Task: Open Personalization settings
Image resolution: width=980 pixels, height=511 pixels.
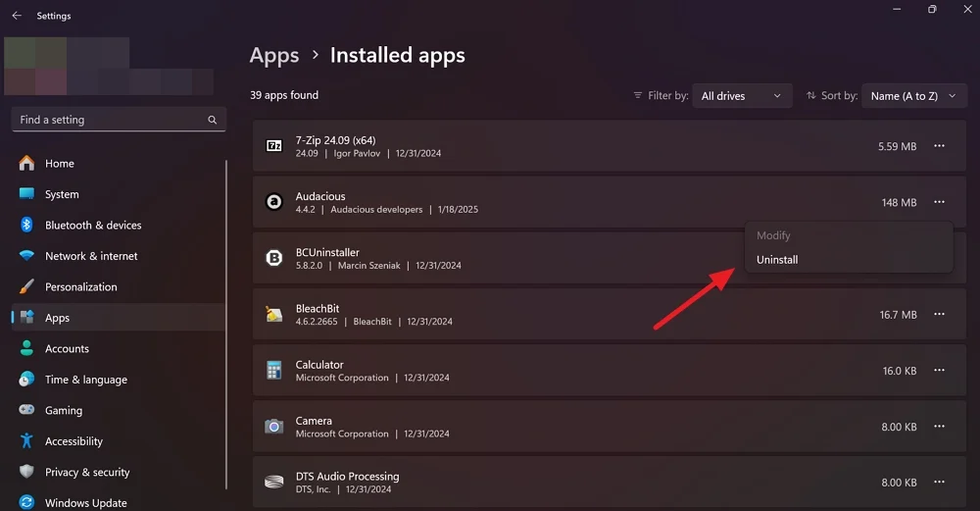Action: point(119,286)
